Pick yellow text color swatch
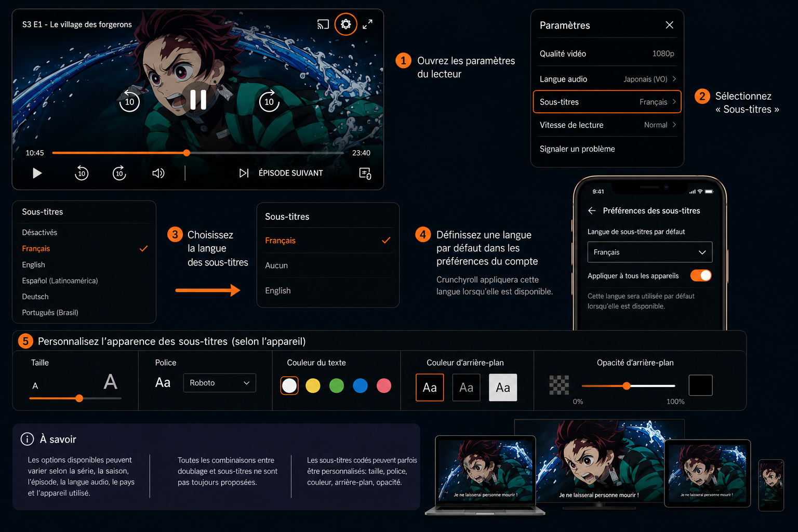The width and height of the screenshot is (798, 532). coord(313,385)
